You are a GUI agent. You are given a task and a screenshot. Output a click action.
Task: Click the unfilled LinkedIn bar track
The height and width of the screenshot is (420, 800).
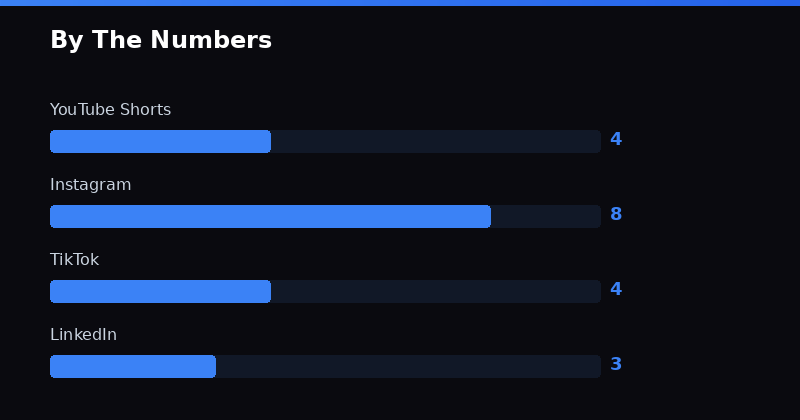pos(408,366)
